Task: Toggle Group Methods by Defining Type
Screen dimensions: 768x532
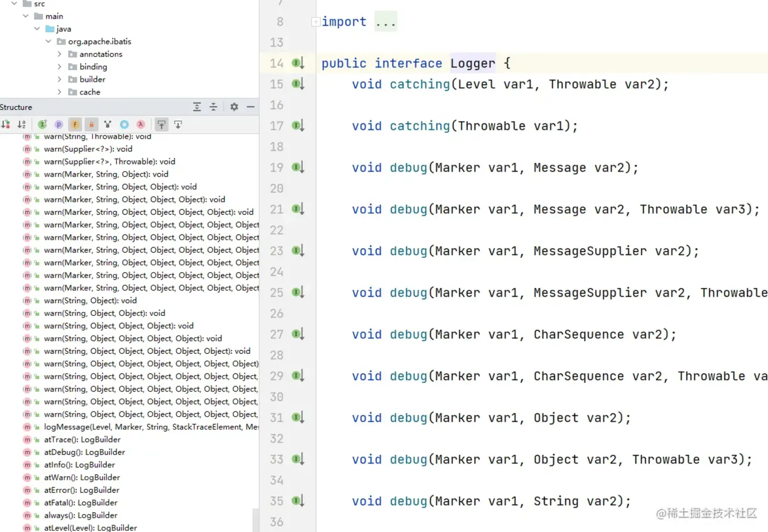Action: pos(42,124)
